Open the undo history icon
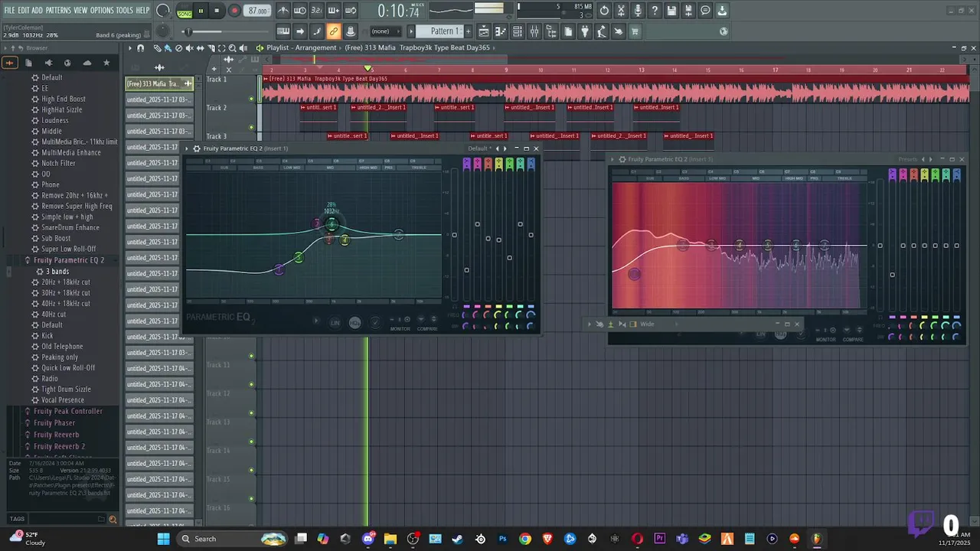This screenshot has width=980, height=551. tap(604, 11)
